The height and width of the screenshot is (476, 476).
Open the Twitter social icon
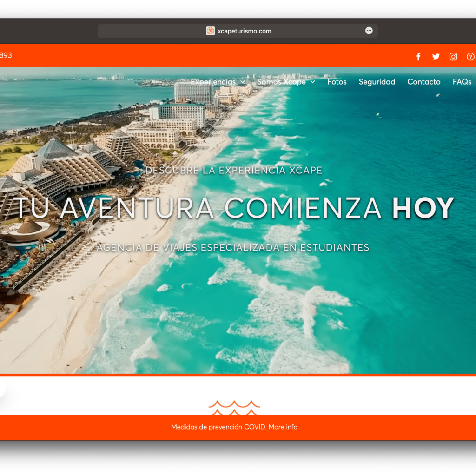(436, 57)
